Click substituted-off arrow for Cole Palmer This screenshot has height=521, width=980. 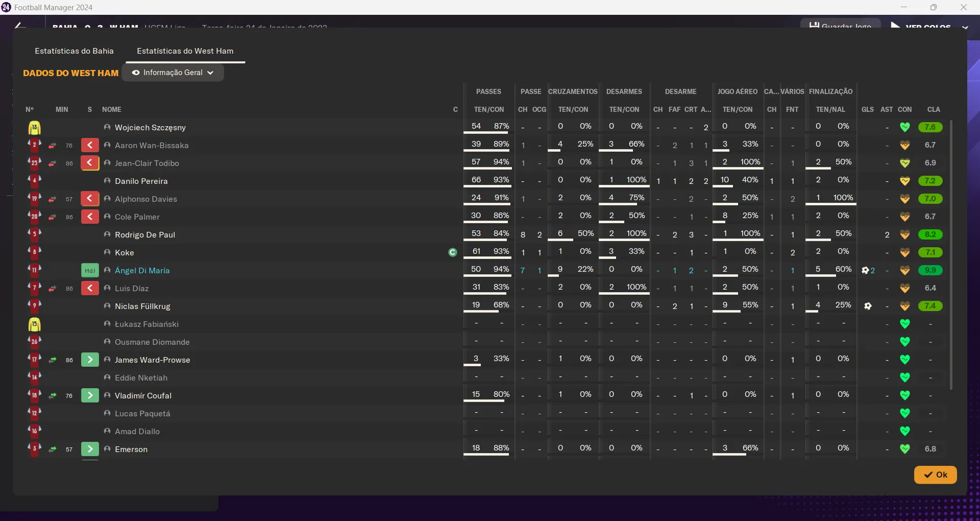point(90,217)
